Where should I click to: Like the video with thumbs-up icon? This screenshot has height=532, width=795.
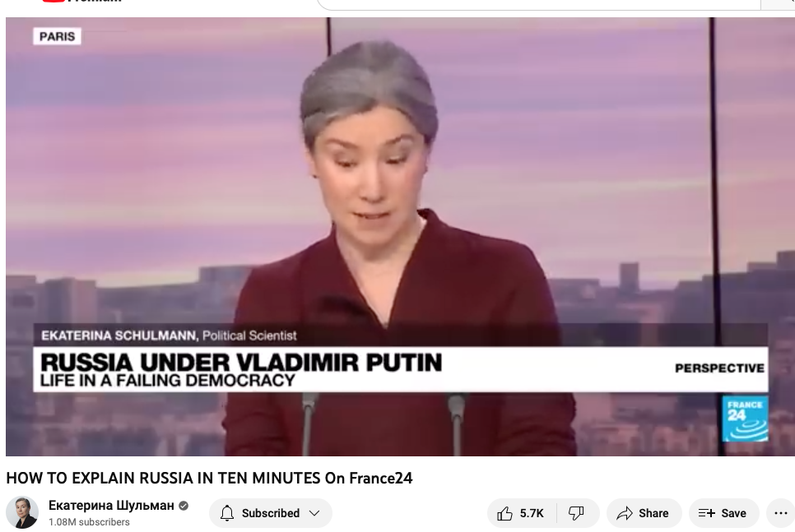click(504, 513)
